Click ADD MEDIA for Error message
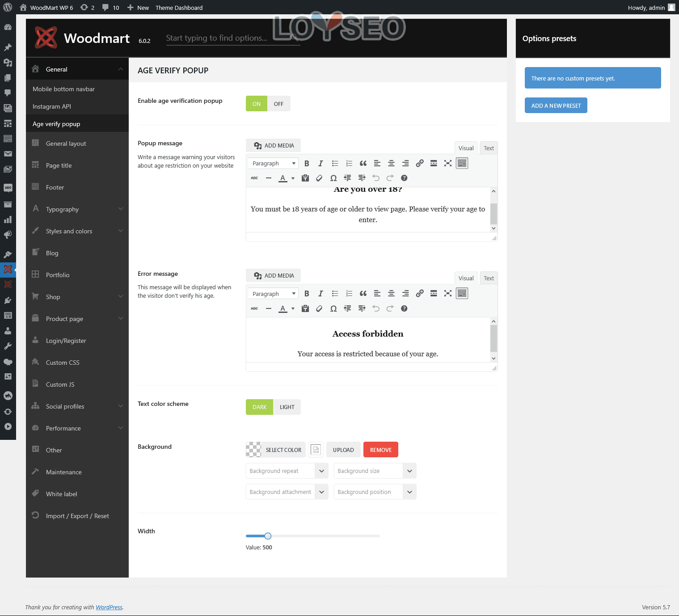This screenshot has width=679, height=616. [x=273, y=275]
